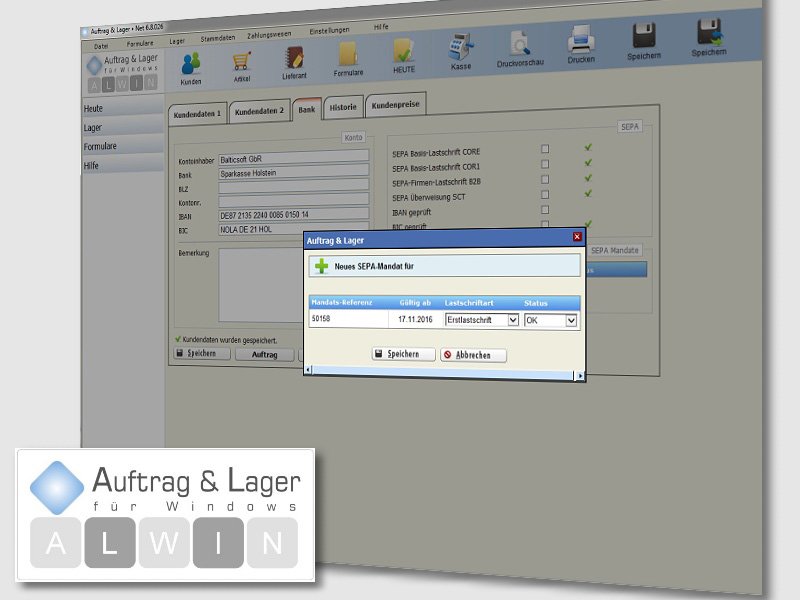800x600 pixels.
Task: Click the dialog's left scroll arrow
Action: pyautogui.click(x=308, y=369)
